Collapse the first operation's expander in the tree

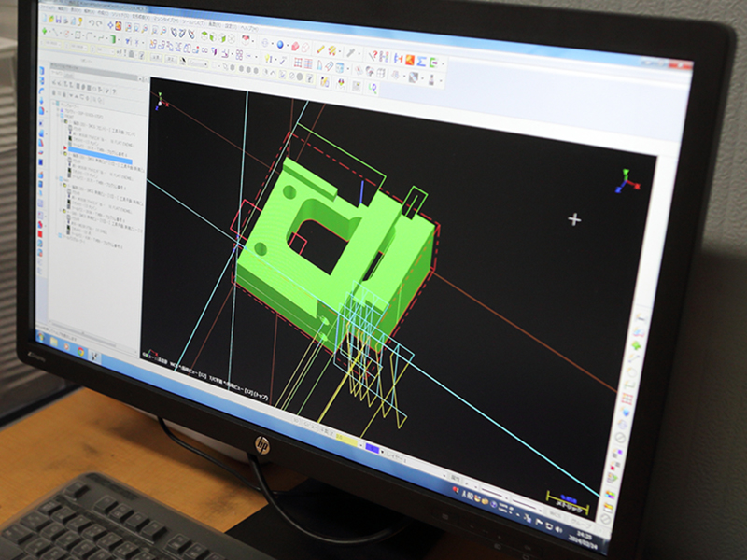62,121
